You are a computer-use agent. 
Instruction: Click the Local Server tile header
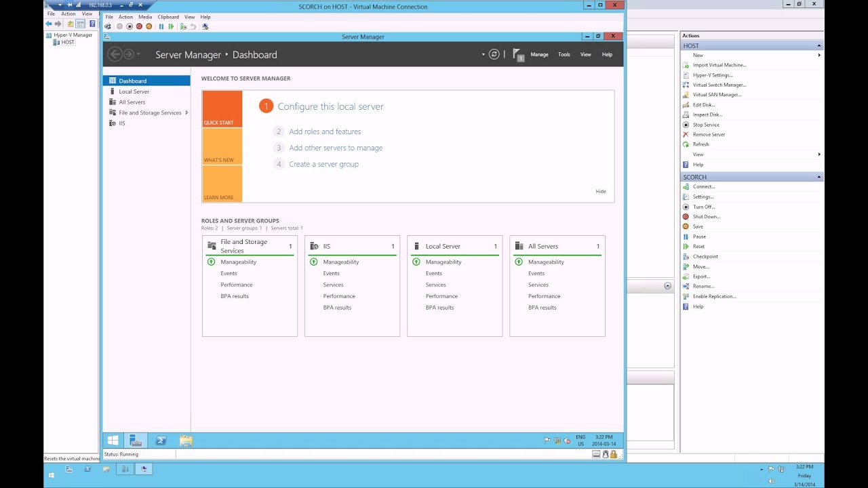tap(454, 246)
